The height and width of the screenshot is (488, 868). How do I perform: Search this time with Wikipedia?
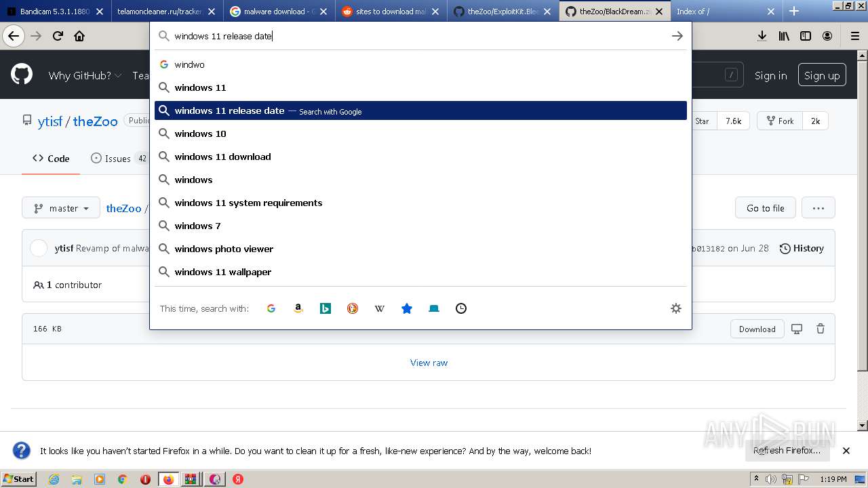tap(380, 308)
